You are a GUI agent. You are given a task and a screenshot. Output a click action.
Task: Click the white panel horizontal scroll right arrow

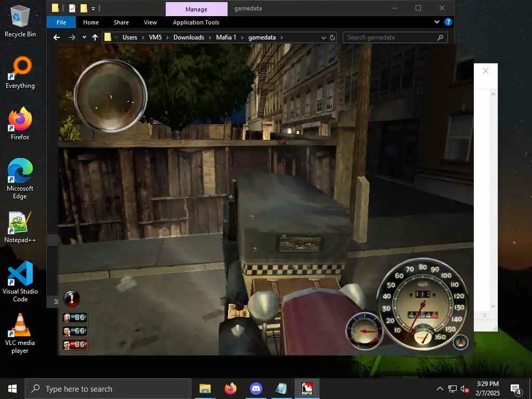484,315
